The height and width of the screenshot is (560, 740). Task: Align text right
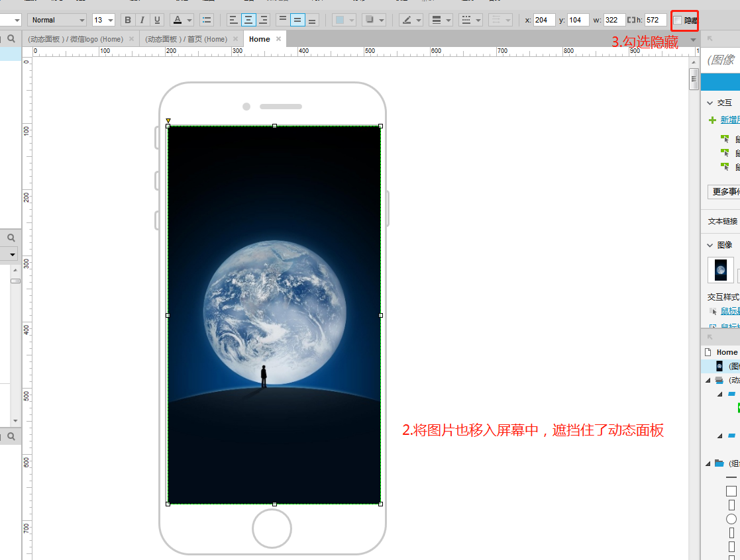coord(264,20)
